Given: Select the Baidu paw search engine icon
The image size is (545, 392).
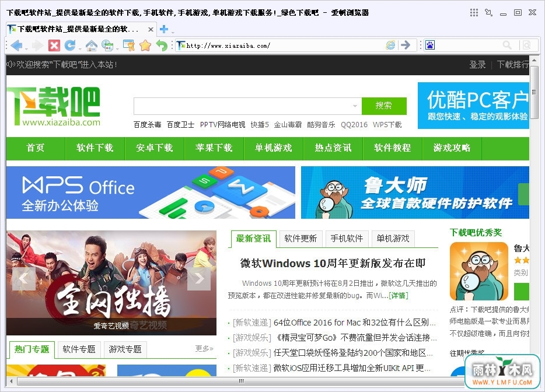Looking at the screenshot, I should coord(430,45).
